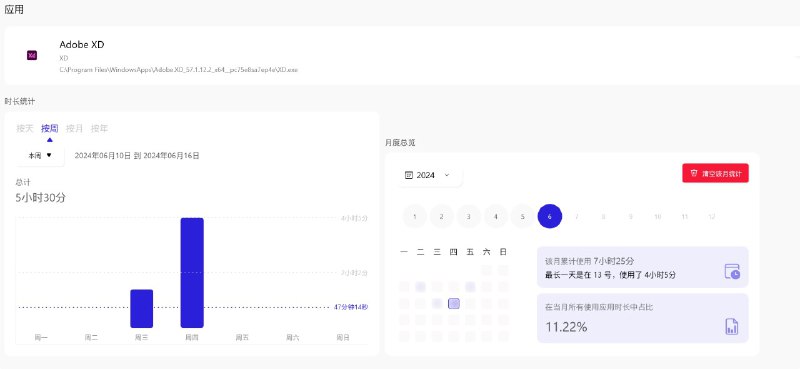Click the 时长统计 heading

point(20,101)
